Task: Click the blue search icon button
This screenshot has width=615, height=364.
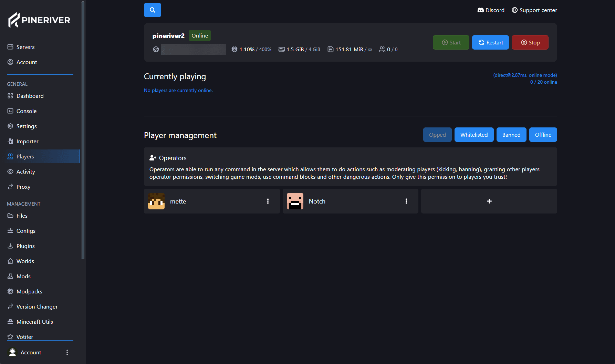Action: 152,10
